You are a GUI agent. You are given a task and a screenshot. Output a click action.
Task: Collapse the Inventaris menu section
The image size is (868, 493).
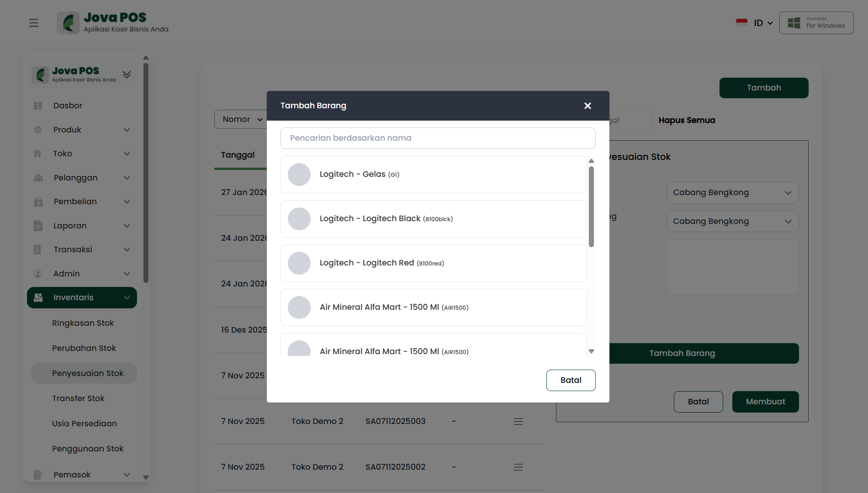[127, 298]
